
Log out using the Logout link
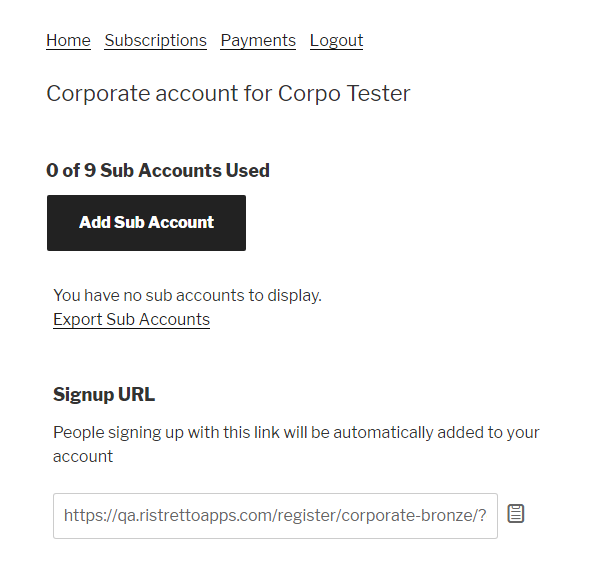point(336,40)
